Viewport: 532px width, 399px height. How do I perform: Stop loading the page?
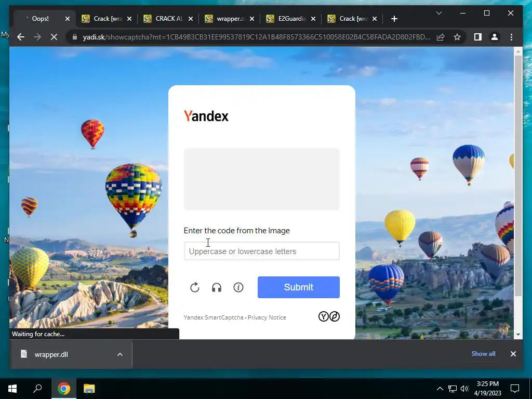point(54,37)
